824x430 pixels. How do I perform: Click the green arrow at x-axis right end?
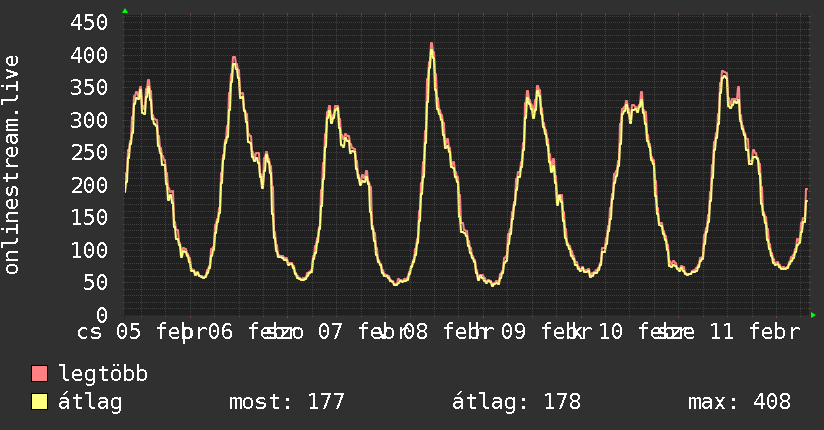click(x=813, y=315)
